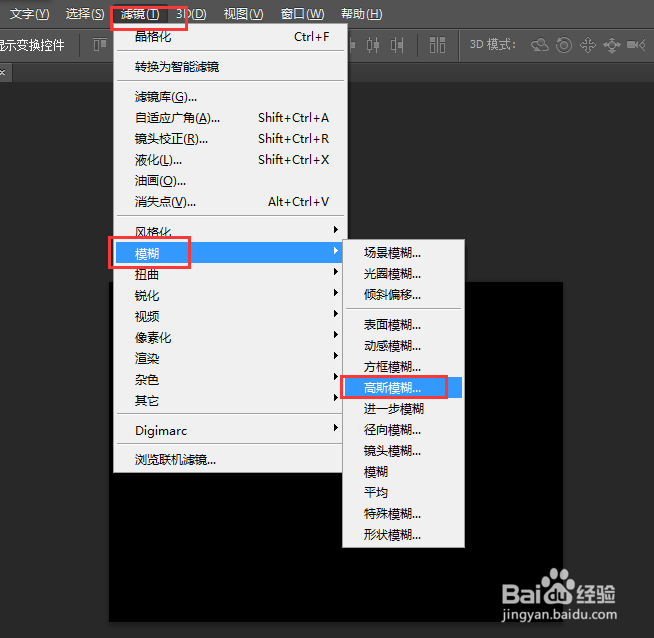Expand the 渲染 submenu
The width and height of the screenshot is (654, 638).
[229, 358]
